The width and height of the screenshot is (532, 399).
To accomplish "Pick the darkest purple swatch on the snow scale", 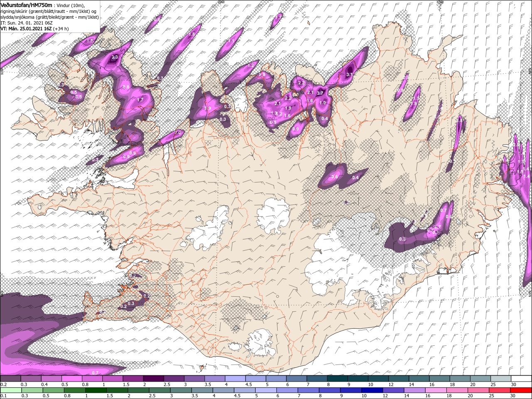I will pos(153,379).
